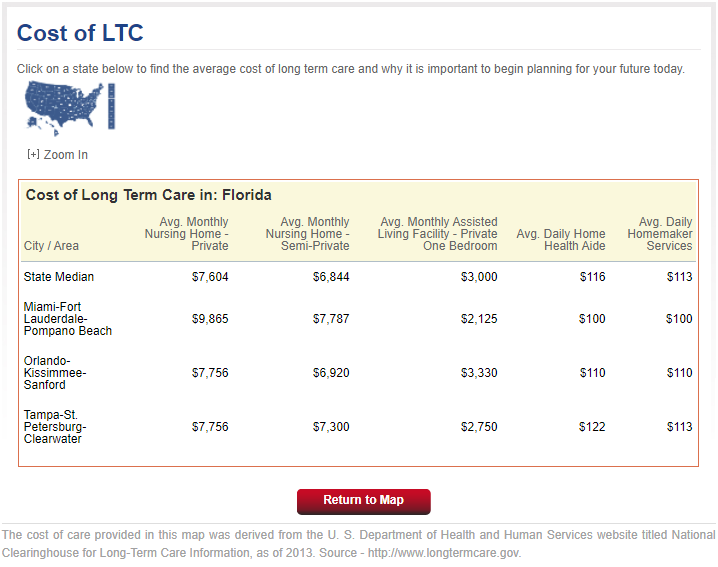The height and width of the screenshot is (567, 718).
Task: Open the [+] Zoom In link
Action: click(58, 155)
